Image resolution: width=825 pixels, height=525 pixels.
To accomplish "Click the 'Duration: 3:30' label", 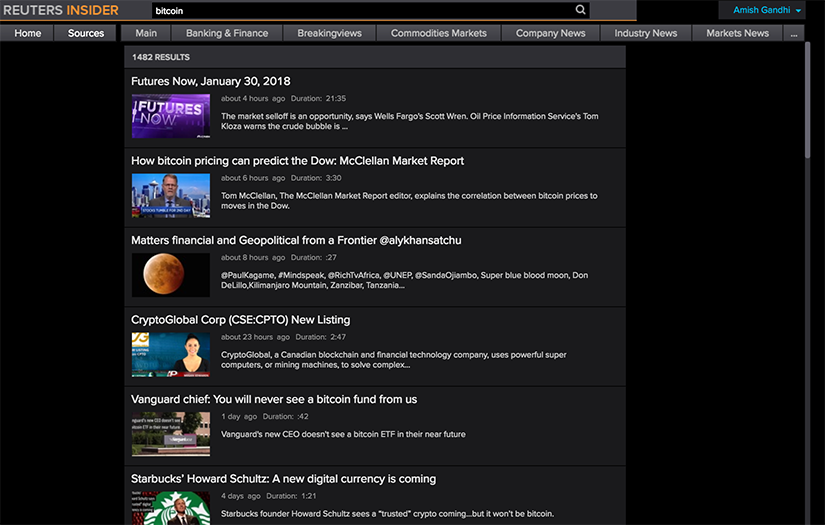I will click(x=316, y=178).
